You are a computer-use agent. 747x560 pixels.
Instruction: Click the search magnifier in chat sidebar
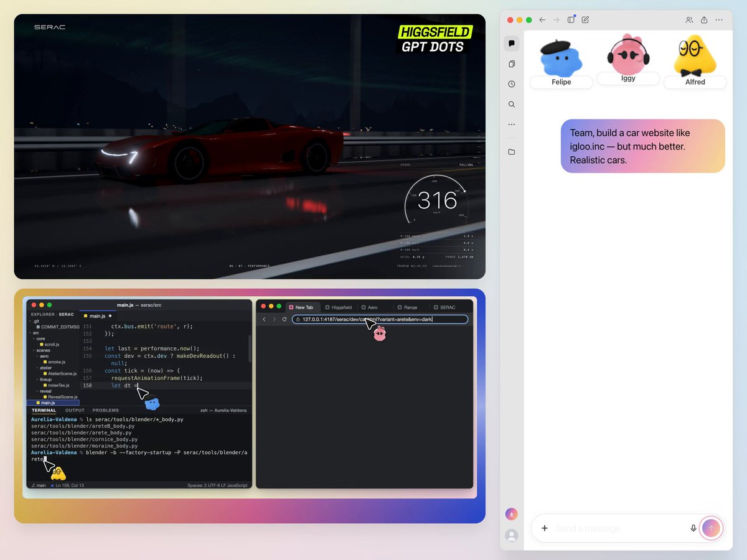512,105
